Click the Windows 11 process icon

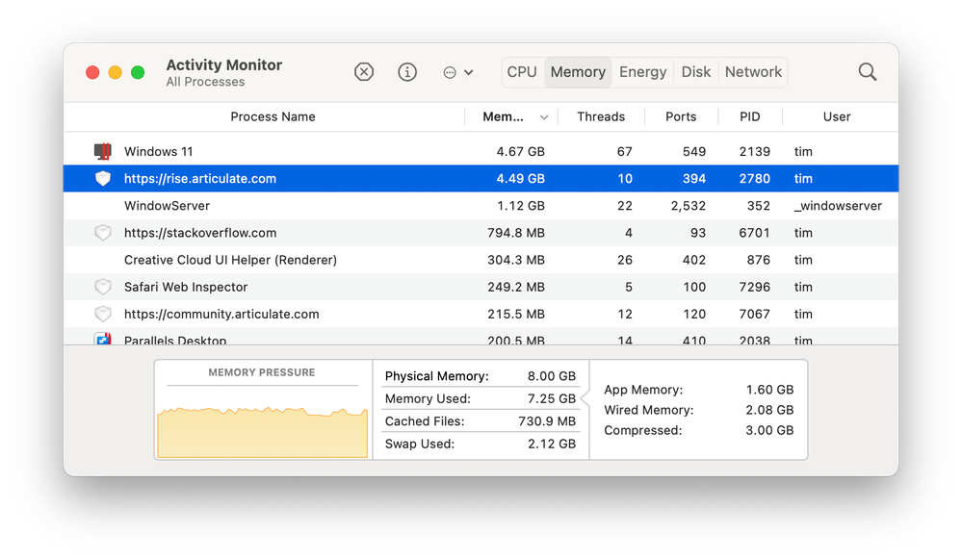point(103,152)
